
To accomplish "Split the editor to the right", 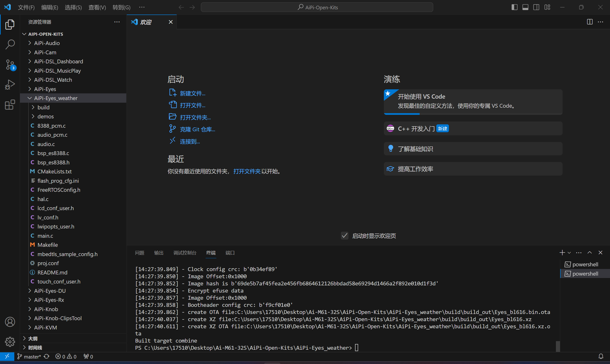I will 590,22.
